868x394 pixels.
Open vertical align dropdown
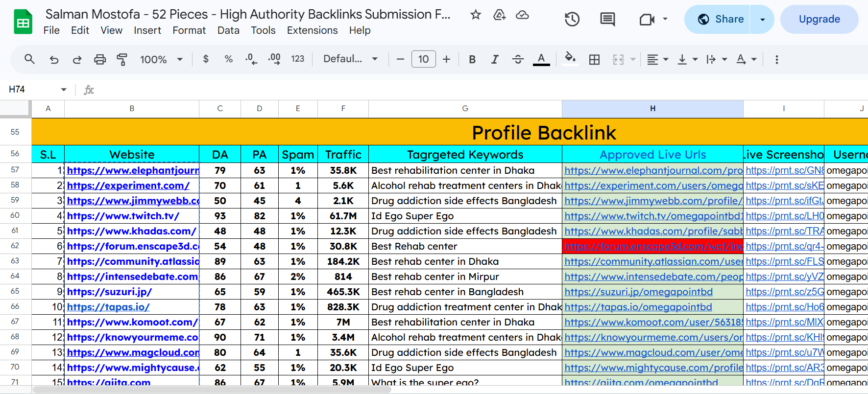pyautogui.click(x=687, y=59)
